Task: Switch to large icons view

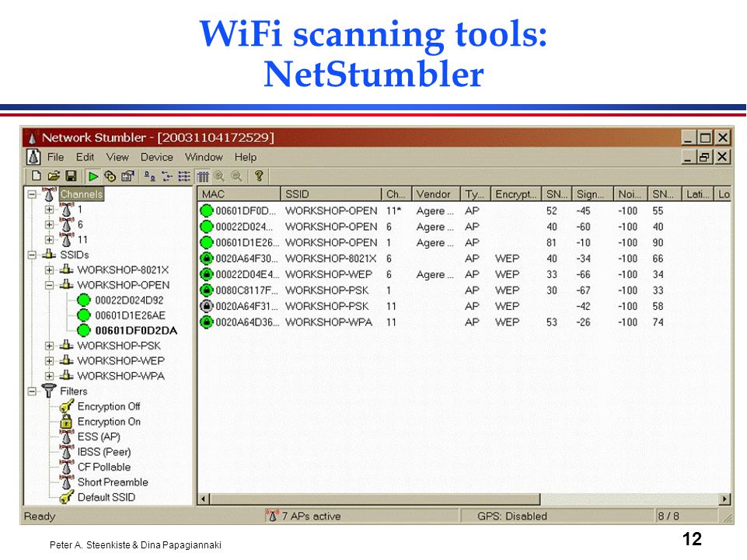Action: pos(150,176)
